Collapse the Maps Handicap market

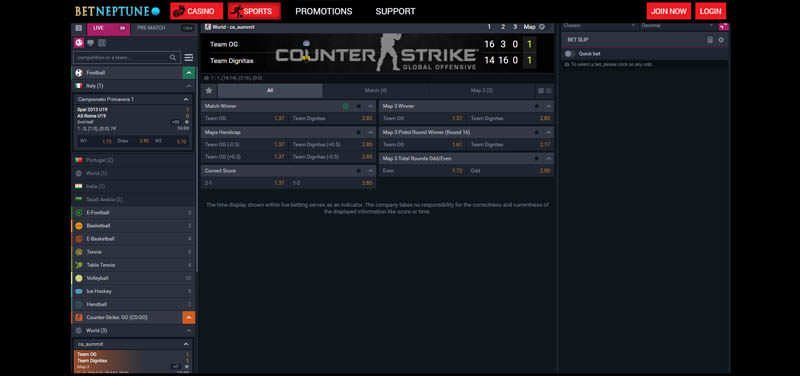[x=371, y=132]
